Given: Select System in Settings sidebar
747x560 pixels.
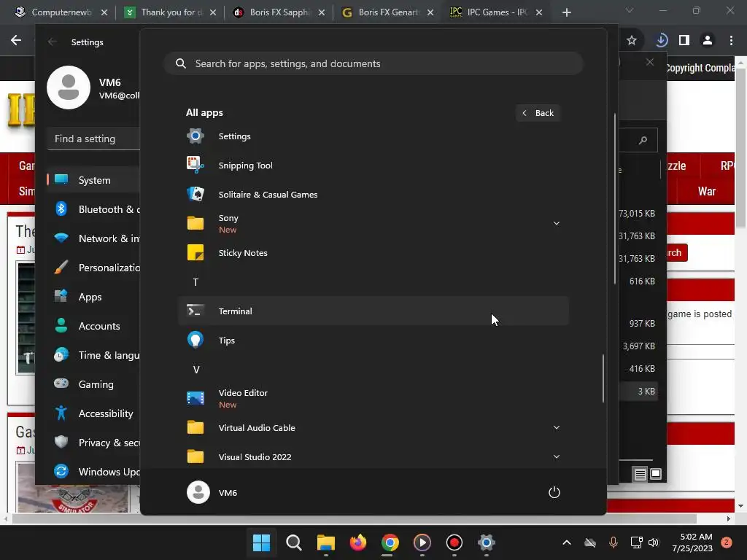Looking at the screenshot, I should 93,180.
